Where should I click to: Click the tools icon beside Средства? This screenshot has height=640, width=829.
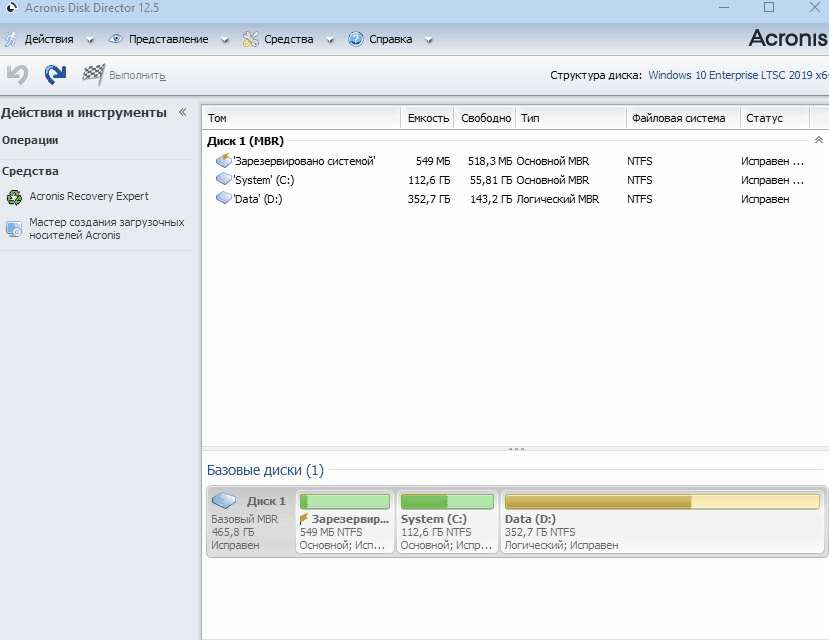pyautogui.click(x=251, y=39)
